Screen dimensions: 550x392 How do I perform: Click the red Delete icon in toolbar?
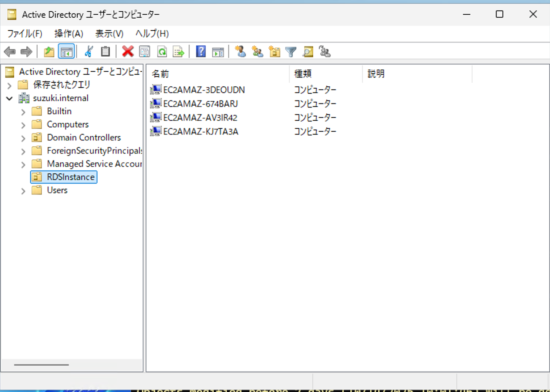[128, 52]
